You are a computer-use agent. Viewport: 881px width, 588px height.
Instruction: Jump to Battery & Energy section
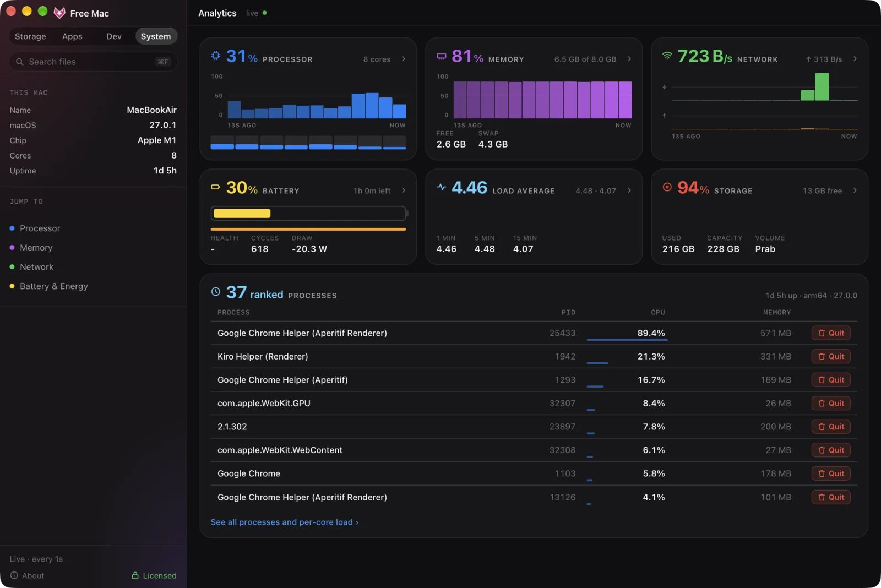[54, 286]
